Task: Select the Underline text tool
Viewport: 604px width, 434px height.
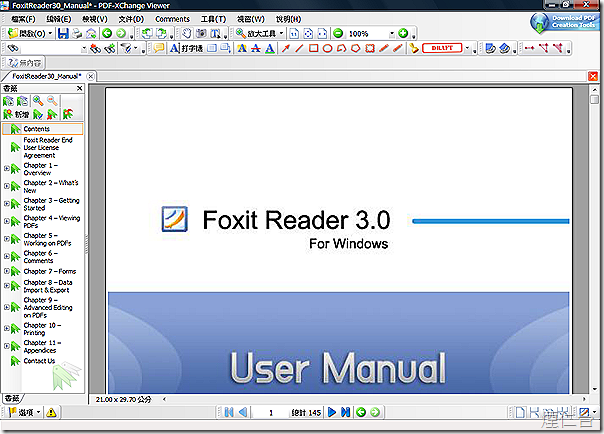Action: coord(270,48)
